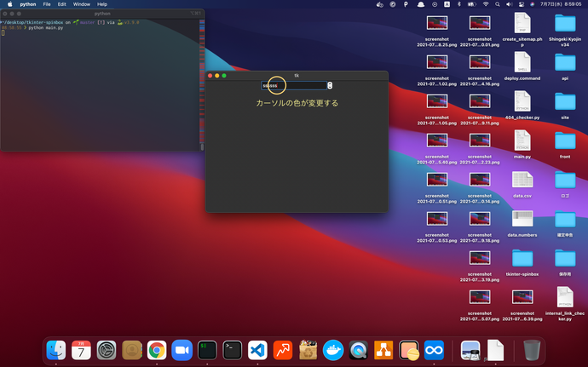Open Spotlight search in the menu bar

(498, 4)
